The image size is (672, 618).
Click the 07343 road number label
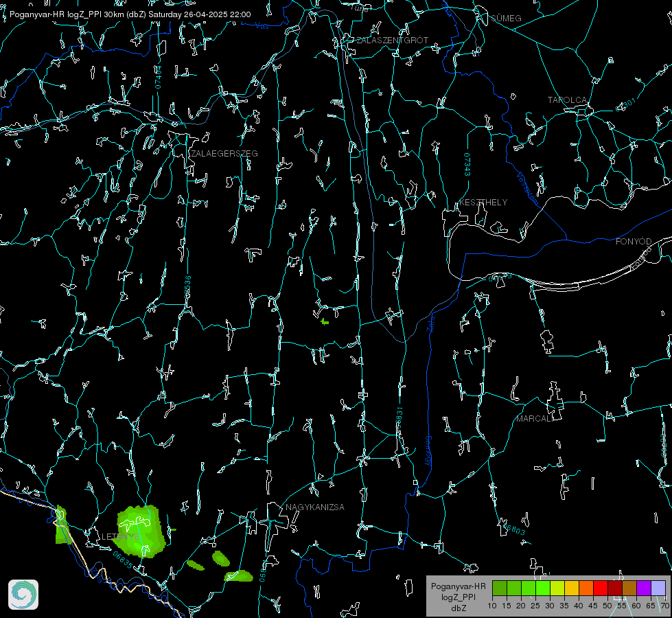[x=467, y=165]
